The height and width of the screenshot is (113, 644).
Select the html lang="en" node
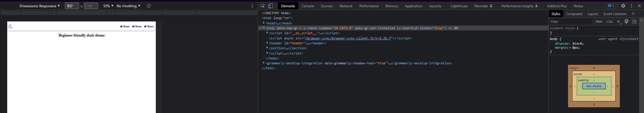coord(277,18)
